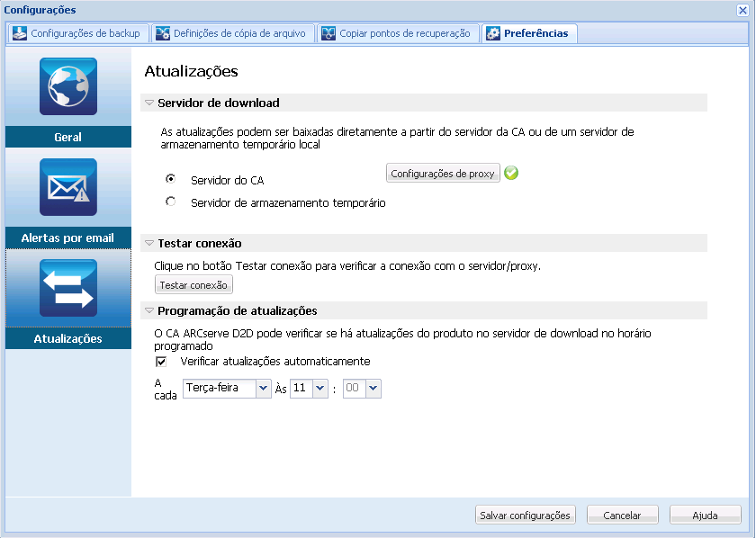Uncheck Verificar atualizações automaticamente

pyautogui.click(x=161, y=362)
